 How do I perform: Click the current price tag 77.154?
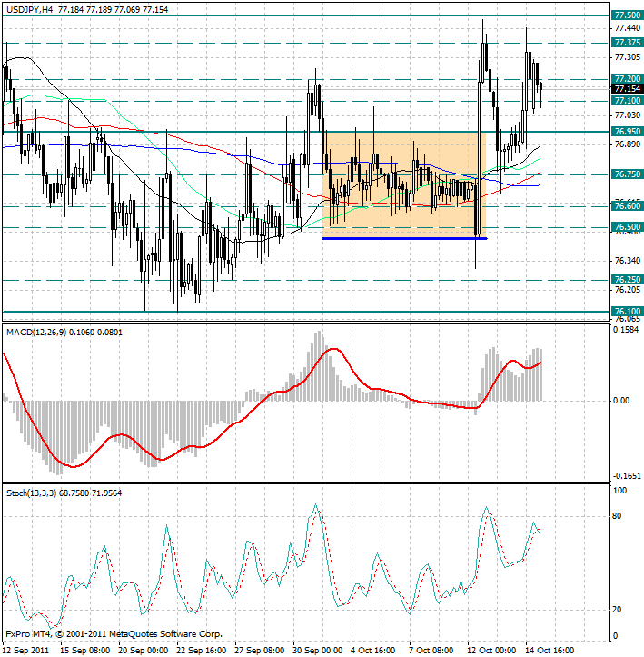pyautogui.click(x=627, y=89)
